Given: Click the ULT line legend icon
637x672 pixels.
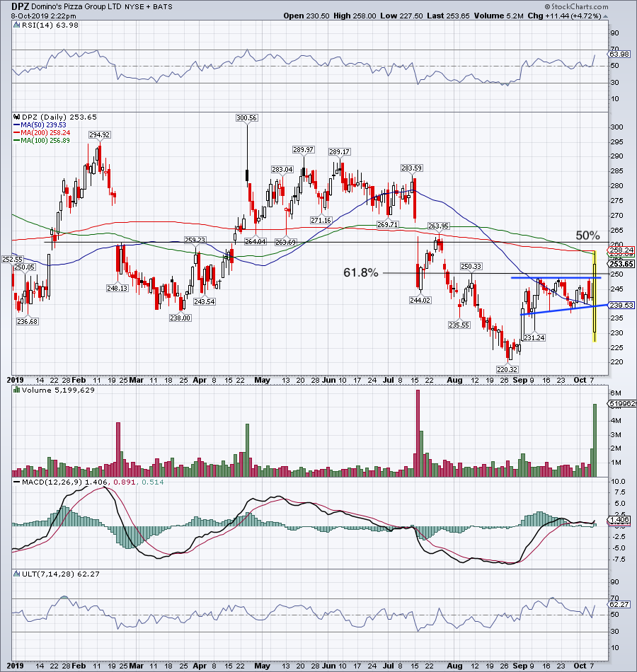Looking at the screenshot, I should (x=17, y=574).
